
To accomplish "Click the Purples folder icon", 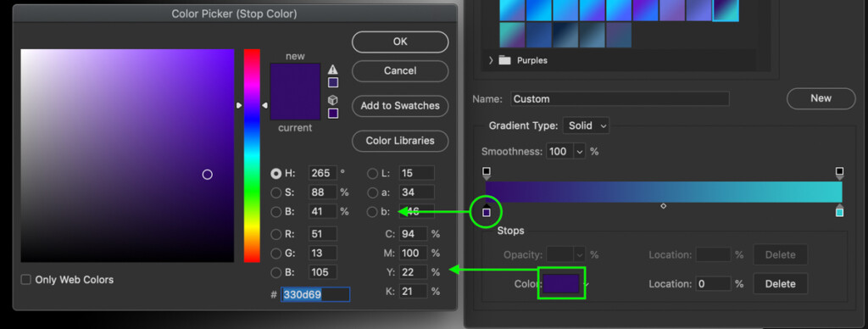I will [504, 60].
